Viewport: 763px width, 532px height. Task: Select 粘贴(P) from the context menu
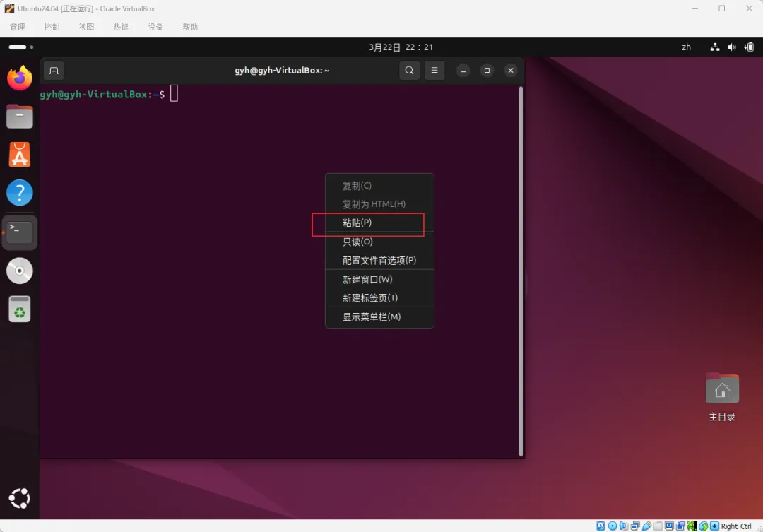(379, 223)
